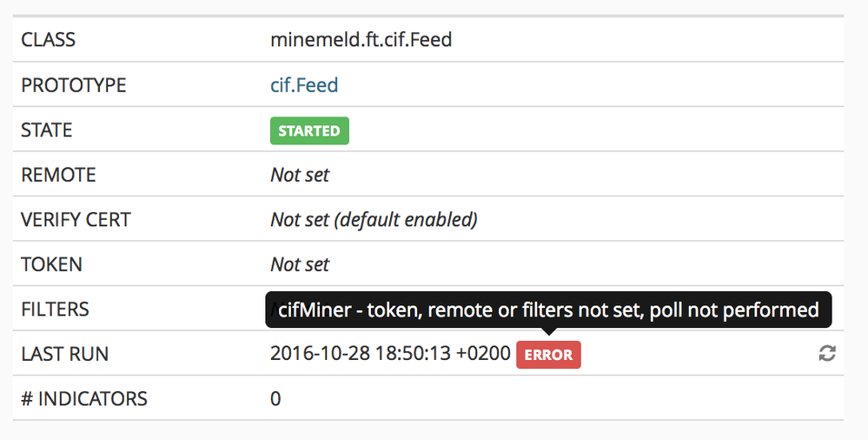
Task: Click the REMOTE row label
Action: [58, 175]
